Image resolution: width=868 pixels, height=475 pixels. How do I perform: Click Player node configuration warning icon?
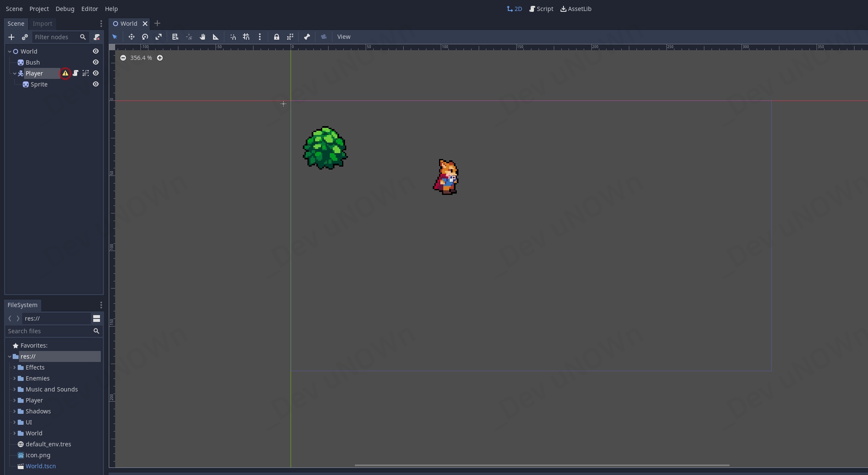pyautogui.click(x=65, y=73)
